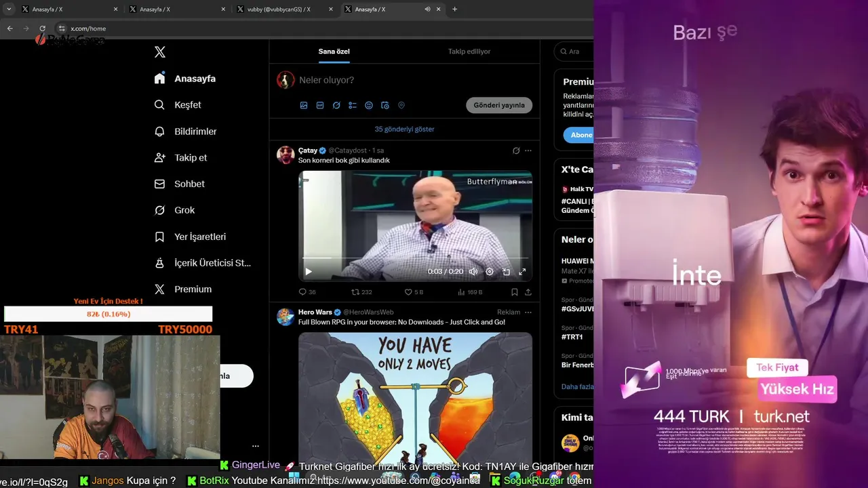Add a GIF to the post
The height and width of the screenshot is (488, 868).
tap(320, 106)
